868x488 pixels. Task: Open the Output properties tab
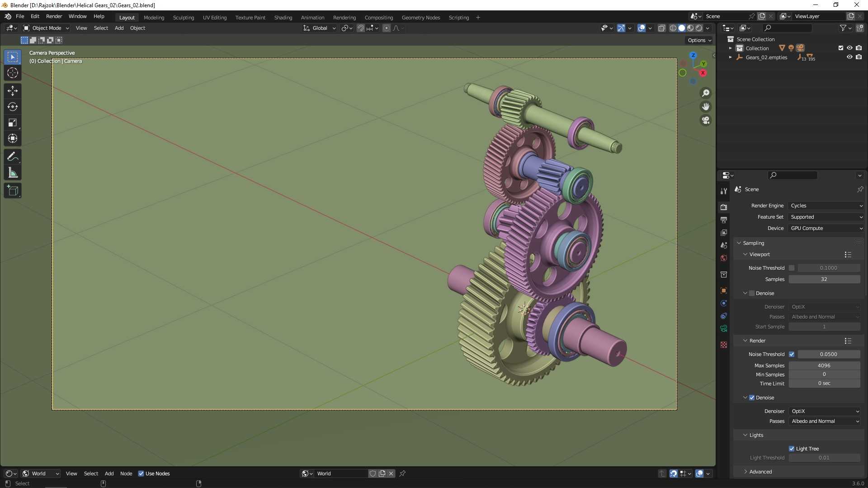coord(724,220)
